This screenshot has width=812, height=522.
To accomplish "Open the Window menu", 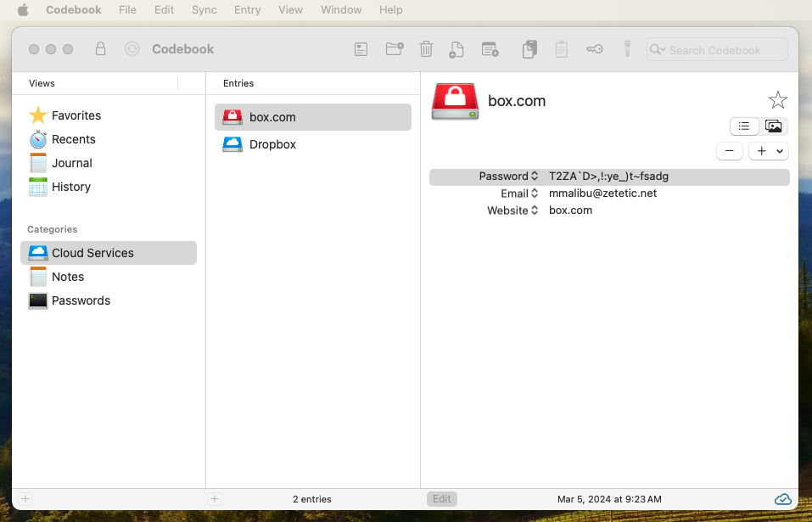I will coord(341,10).
